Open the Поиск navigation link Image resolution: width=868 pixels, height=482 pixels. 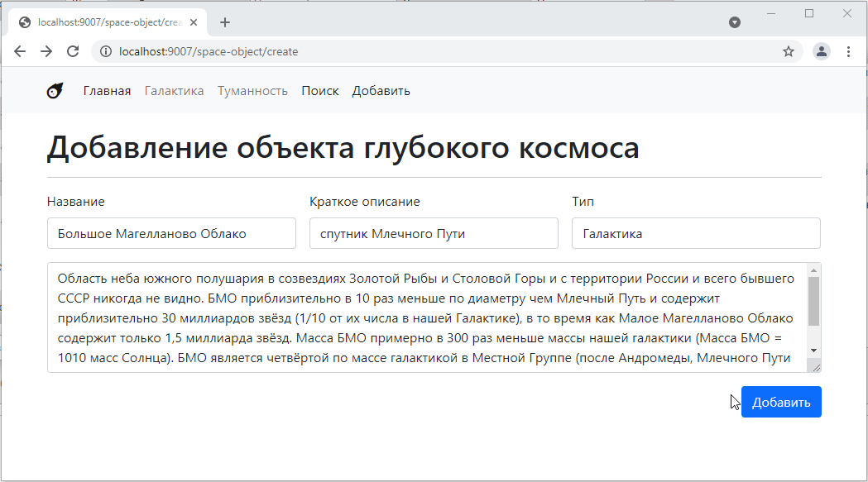[x=319, y=91]
